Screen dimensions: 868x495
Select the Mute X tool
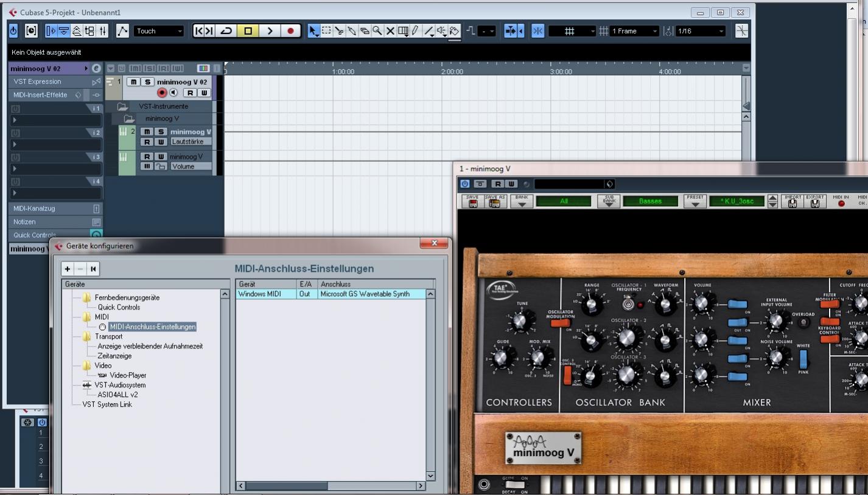(x=390, y=31)
